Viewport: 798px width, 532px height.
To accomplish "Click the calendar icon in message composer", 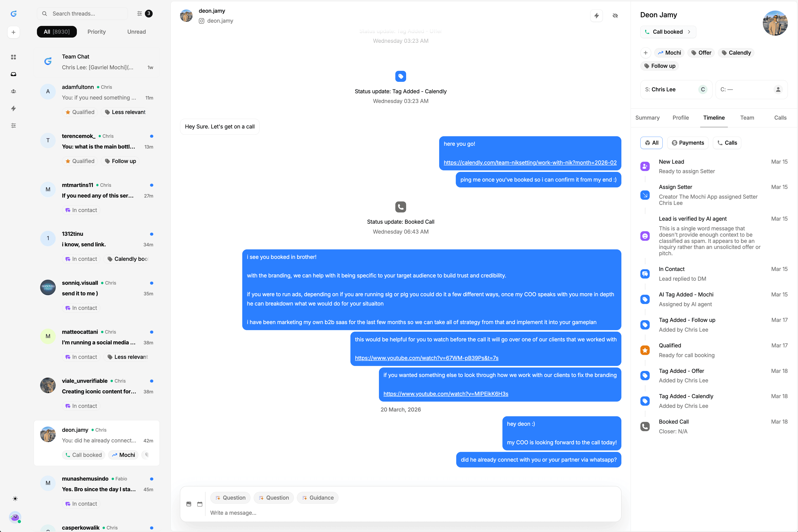I will coord(200,504).
